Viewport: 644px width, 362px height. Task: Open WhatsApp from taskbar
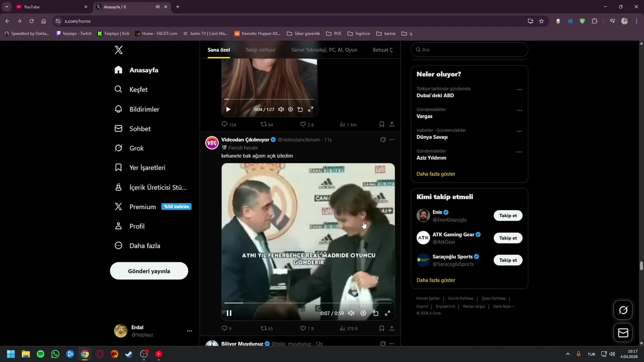click(x=55, y=354)
